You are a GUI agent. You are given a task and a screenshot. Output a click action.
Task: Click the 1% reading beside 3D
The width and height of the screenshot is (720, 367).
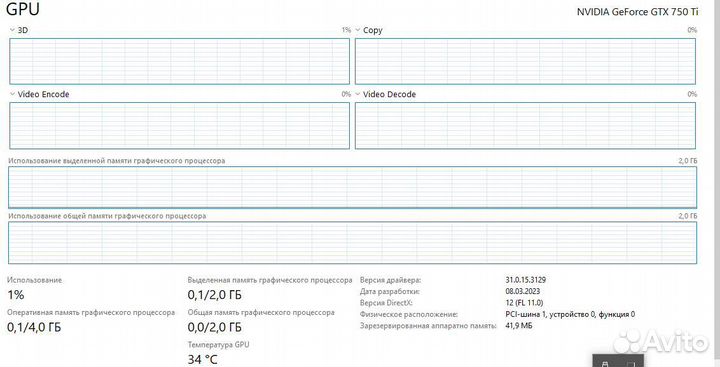(x=346, y=30)
